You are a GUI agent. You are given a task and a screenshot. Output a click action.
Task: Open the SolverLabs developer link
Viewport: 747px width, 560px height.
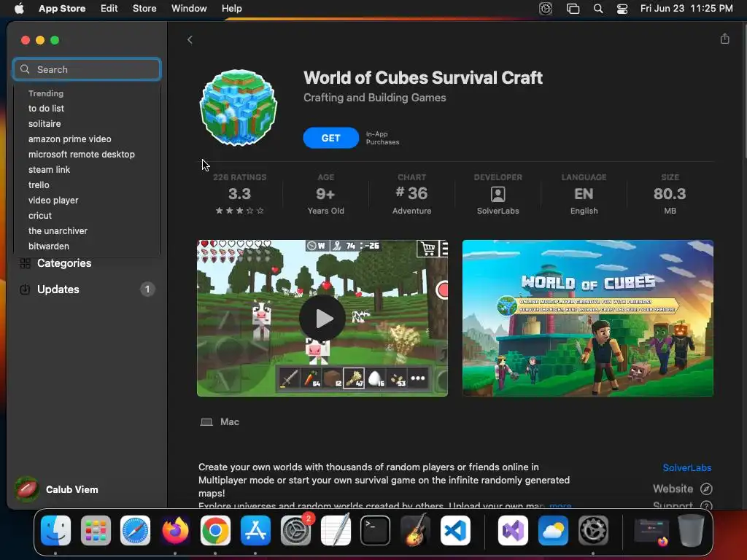(686, 467)
